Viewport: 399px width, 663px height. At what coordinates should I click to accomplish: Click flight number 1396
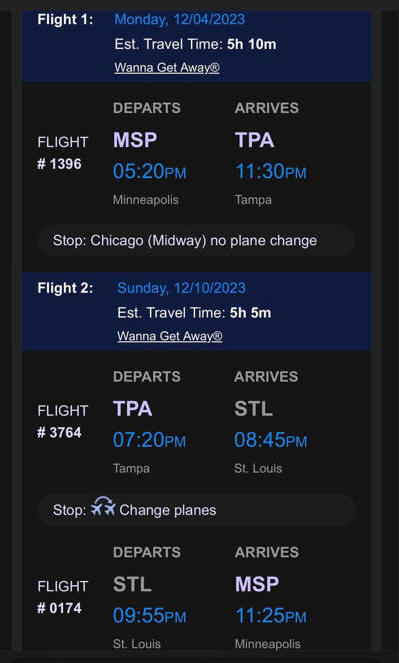coord(60,164)
